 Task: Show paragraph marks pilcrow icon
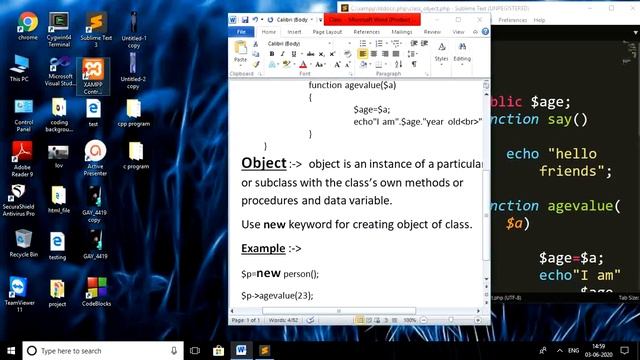pyautogui.click(x=414, y=64)
